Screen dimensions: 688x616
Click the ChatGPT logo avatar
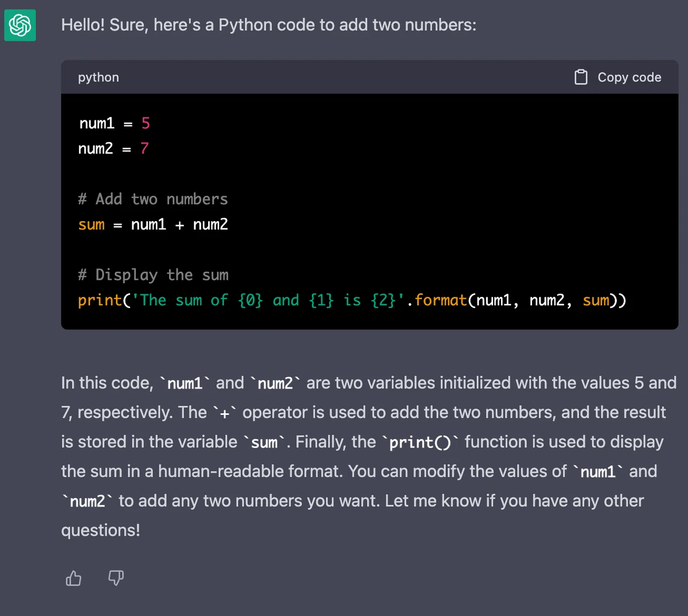(x=20, y=25)
